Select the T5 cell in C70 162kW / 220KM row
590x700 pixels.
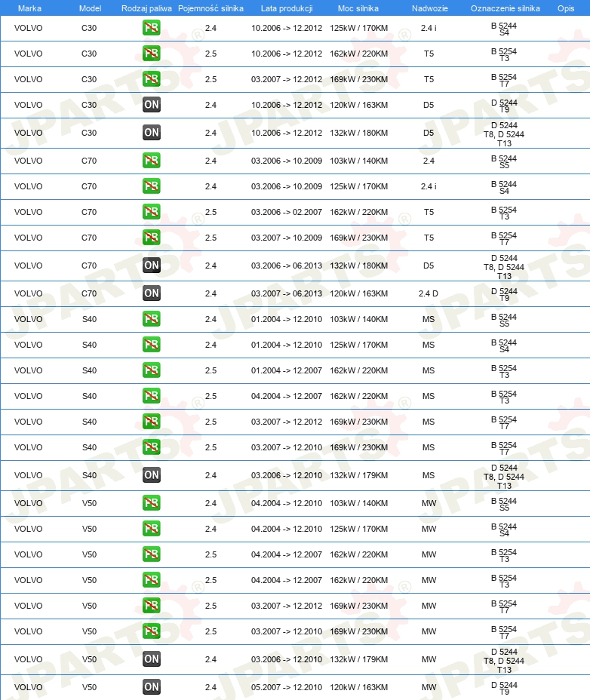(429, 212)
